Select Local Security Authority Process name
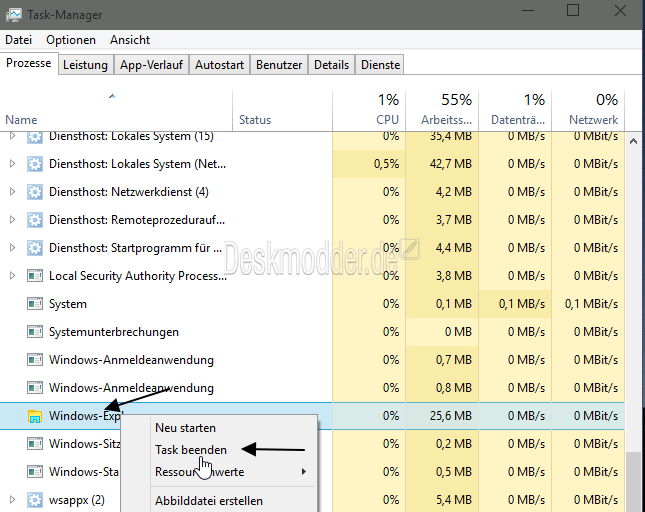This screenshot has width=645, height=512. tap(138, 276)
